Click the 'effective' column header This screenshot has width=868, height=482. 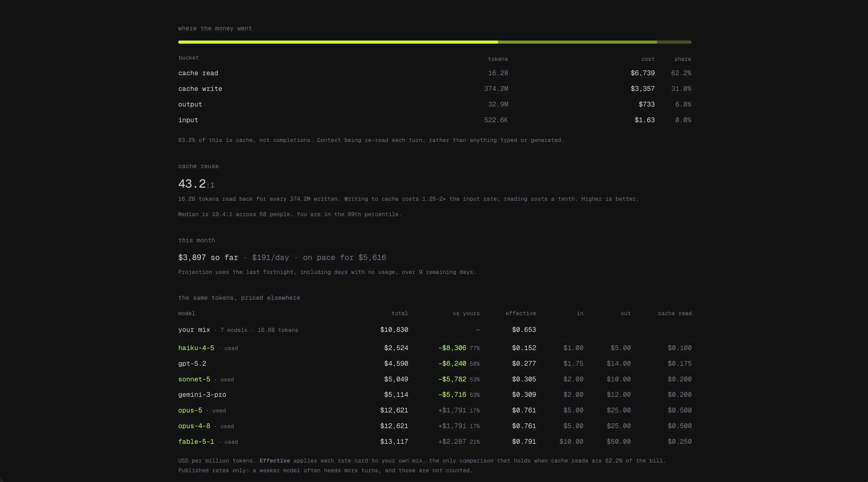[x=521, y=314]
